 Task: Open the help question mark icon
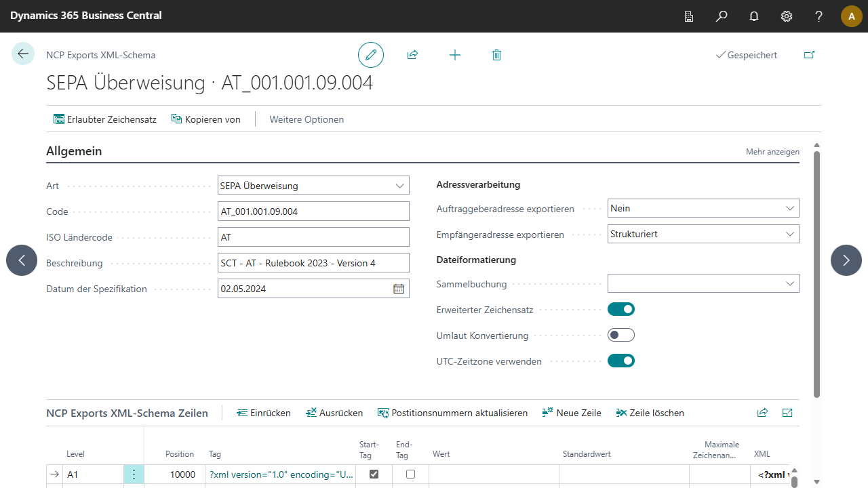click(x=819, y=16)
